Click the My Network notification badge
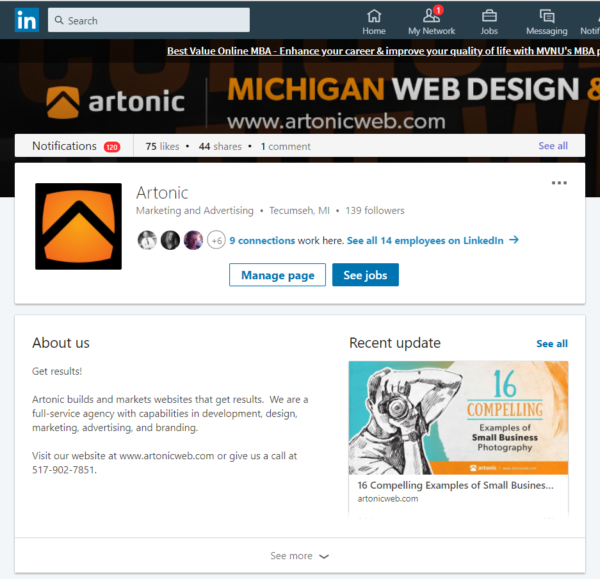 pyautogui.click(x=439, y=10)
